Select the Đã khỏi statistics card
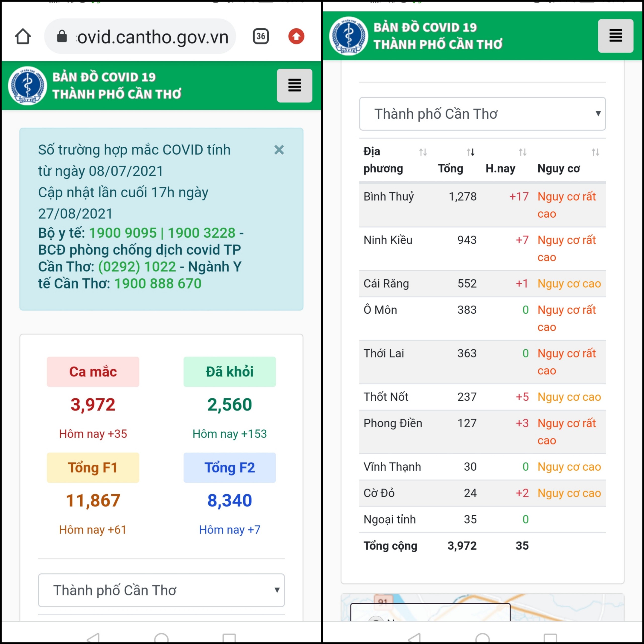Image resolution: width=644 pixels, height=644 pixels. click(229, 372)
